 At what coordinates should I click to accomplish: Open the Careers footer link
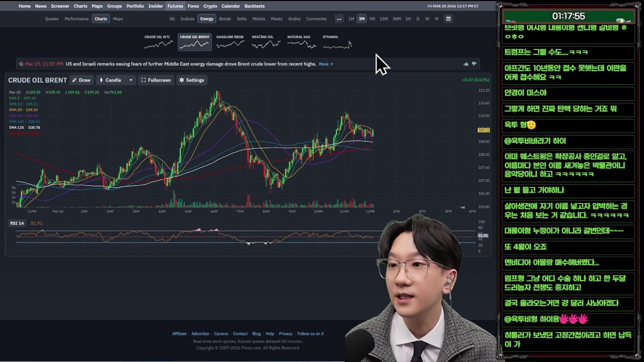point(221,334)
